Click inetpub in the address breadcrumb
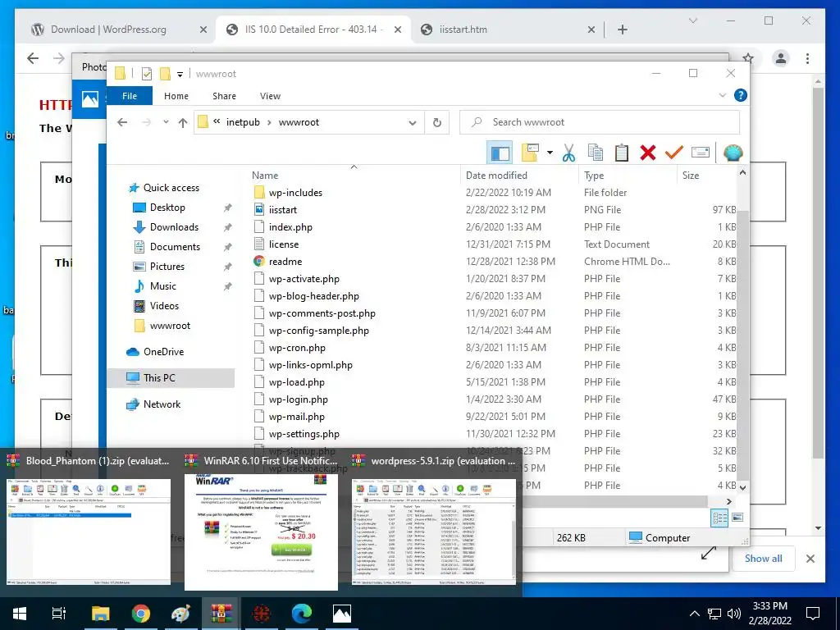Viewport: 840px width, 630px height. tap(243, 122)
